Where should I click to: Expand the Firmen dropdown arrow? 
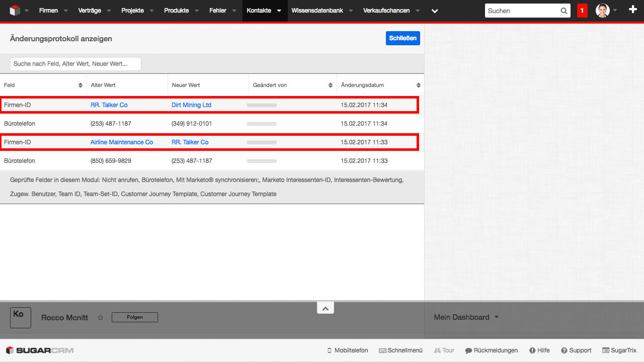(66, 11)
